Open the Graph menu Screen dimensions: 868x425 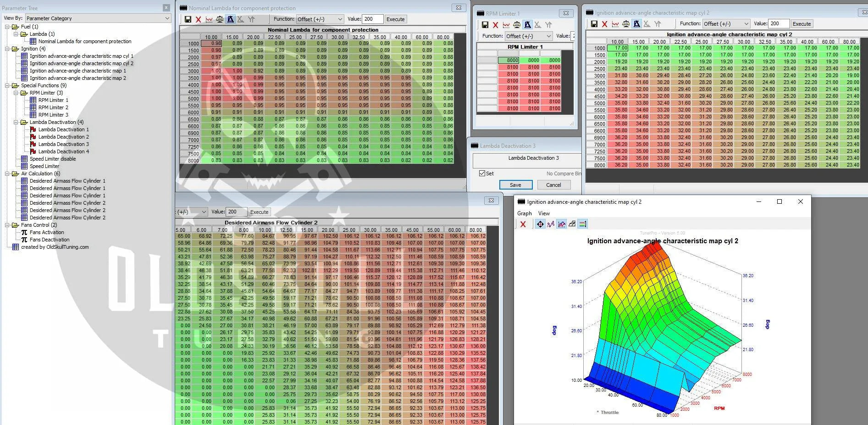tap(524, 213)
